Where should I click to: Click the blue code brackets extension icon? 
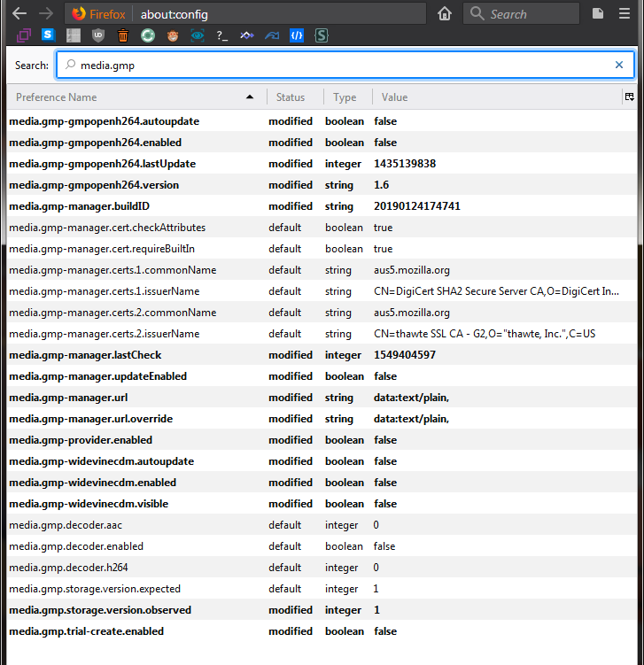pos(297,35)
